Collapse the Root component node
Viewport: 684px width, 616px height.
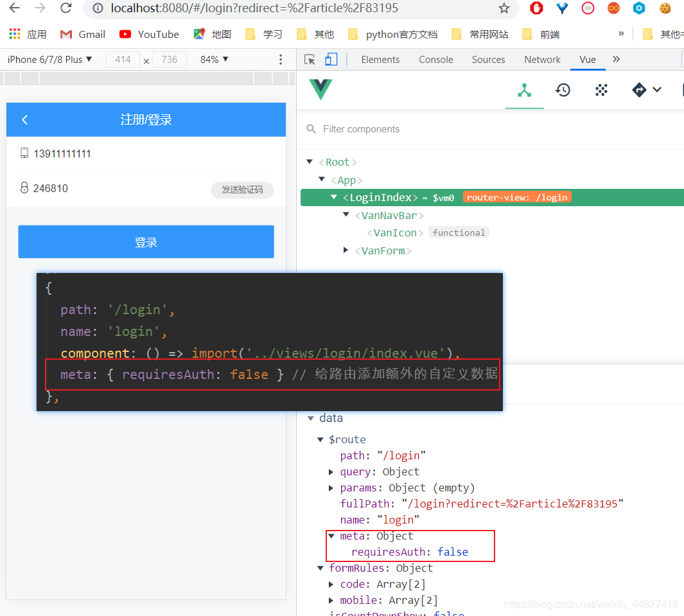tap(310, 162)
